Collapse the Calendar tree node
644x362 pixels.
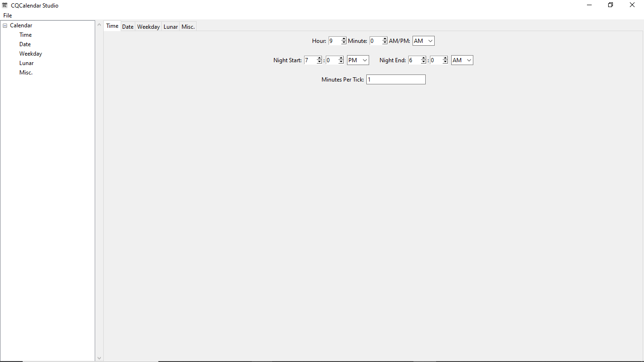[x=5, y=25]
